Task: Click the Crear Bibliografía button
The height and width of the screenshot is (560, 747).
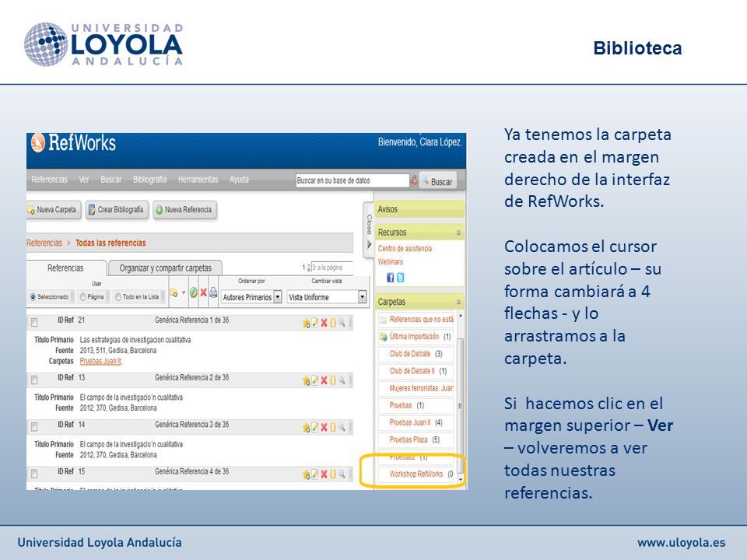Action: [x=117, y=209]
